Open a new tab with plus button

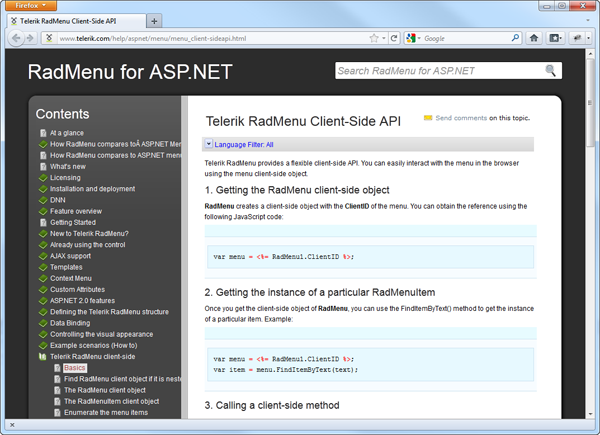coord(154,20)
